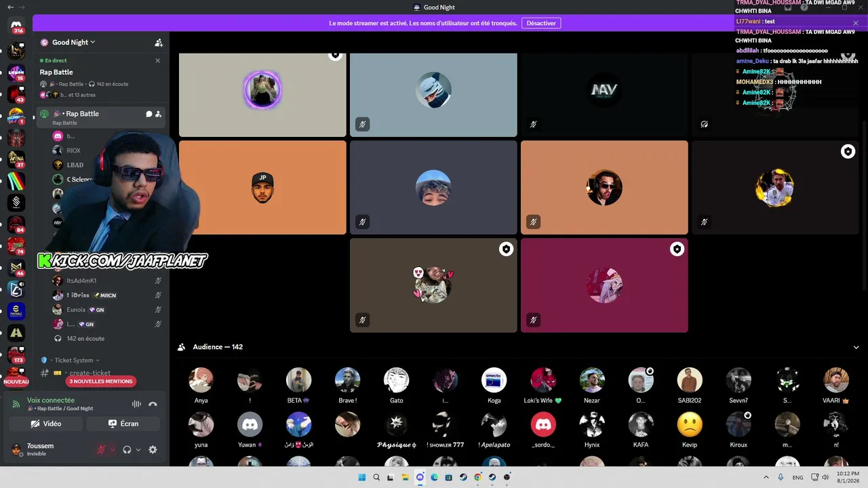This screenshot has width=868, height=488.
Task: Click the 142 en écoute listeners row
Action: point(85,338)
